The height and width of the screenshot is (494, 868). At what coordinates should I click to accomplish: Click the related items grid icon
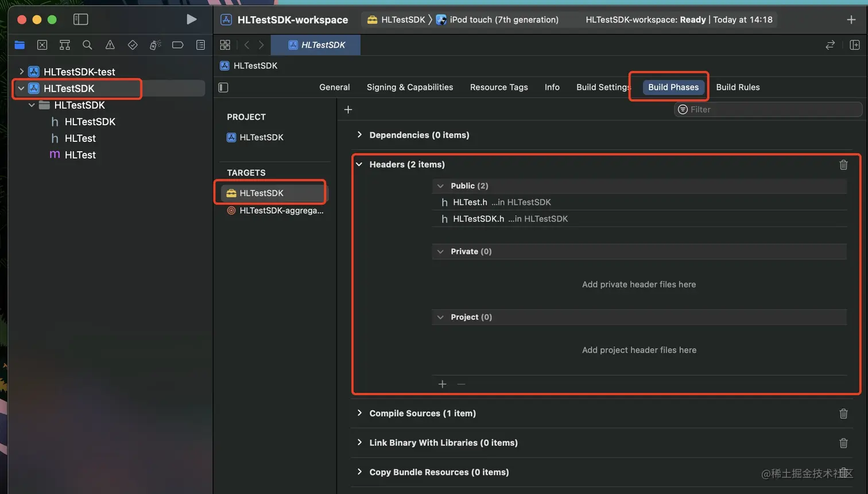pos(225,45)
